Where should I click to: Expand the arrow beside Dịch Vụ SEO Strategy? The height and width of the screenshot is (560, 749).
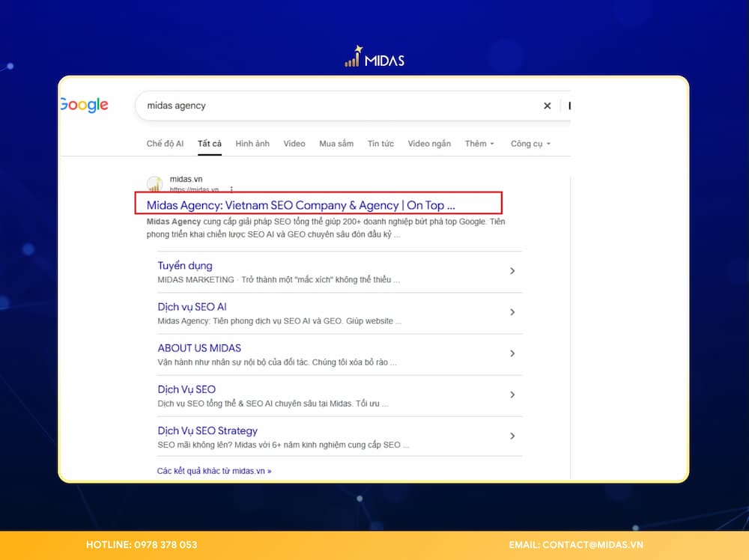[512, 436]
